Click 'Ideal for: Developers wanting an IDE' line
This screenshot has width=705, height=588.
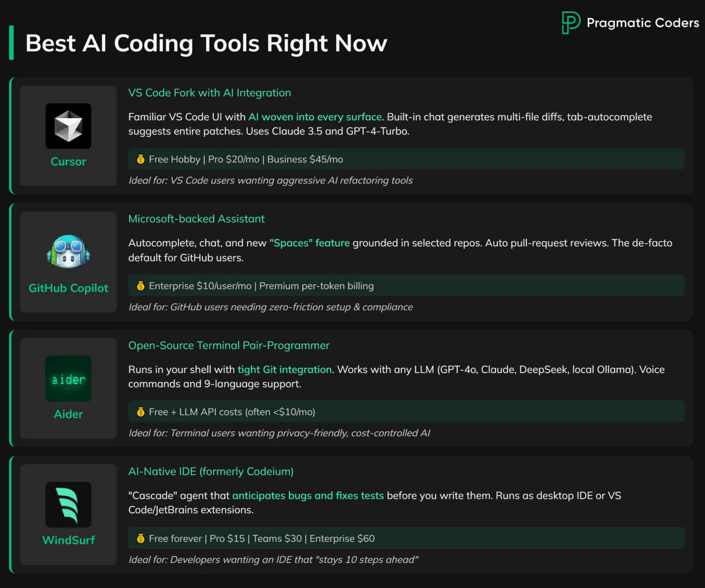[x=273, y=559]
